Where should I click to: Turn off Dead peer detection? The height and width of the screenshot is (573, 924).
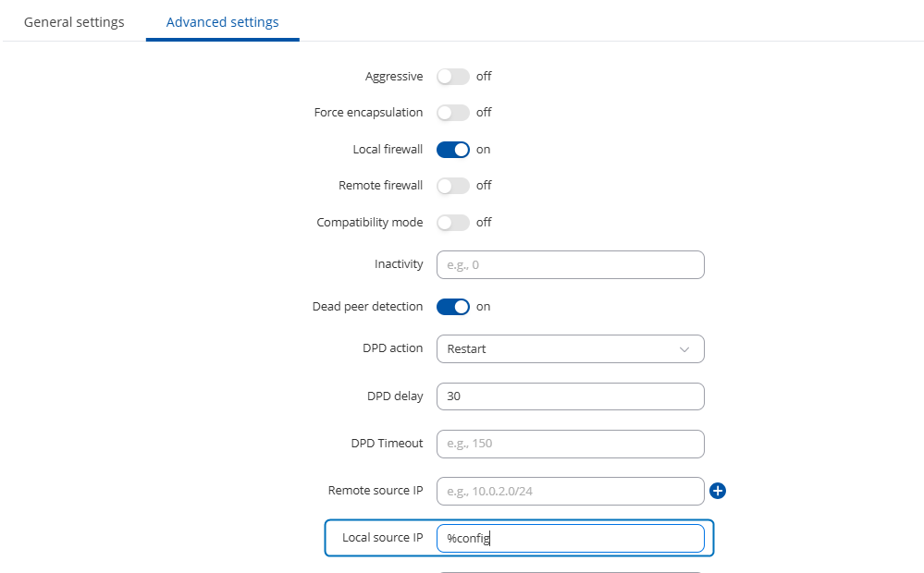(x=453, y=307)
